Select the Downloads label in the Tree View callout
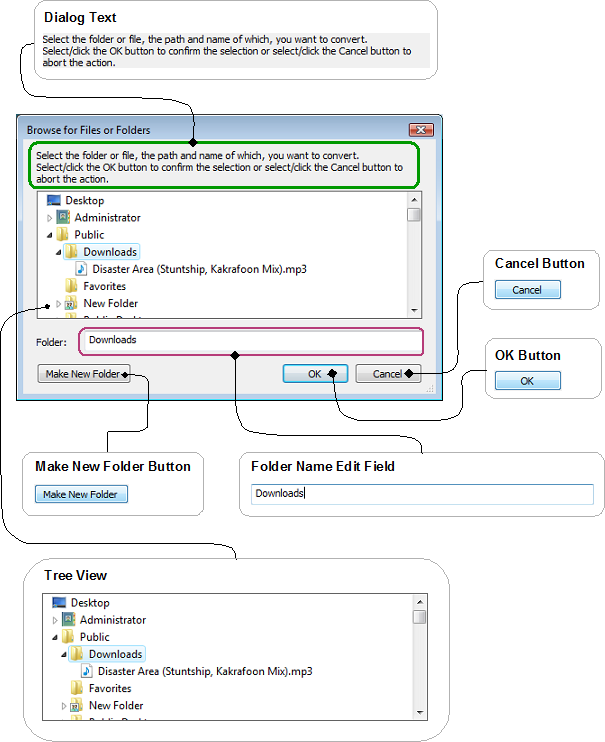The image size is (605, 742). tap(116, 654)
